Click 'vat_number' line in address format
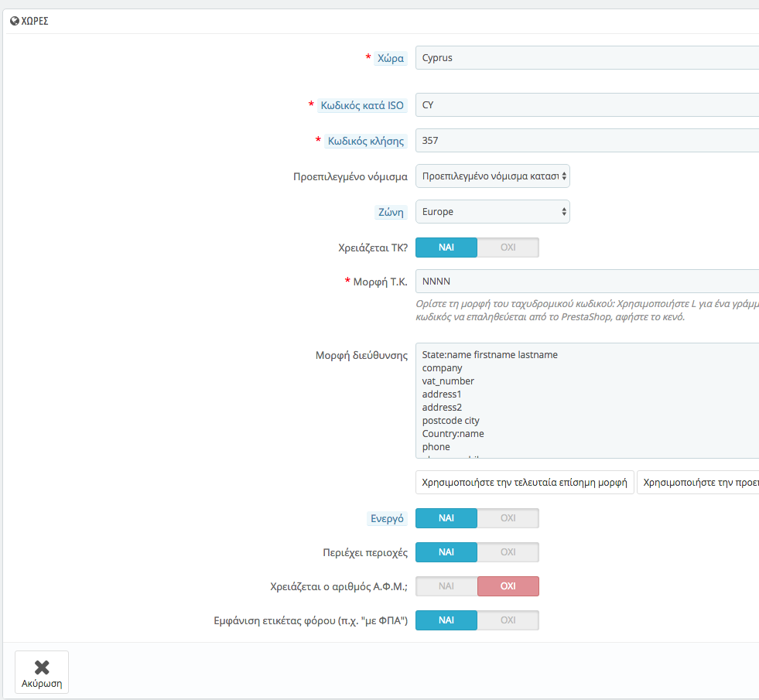The width and height of the screenshot is (759, 700). 448,381
